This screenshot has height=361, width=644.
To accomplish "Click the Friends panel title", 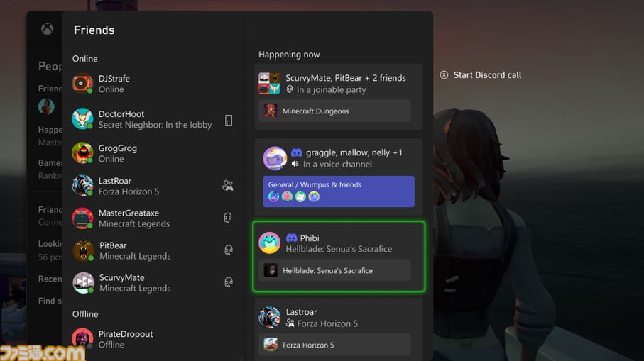I will (x=94, y=30).
